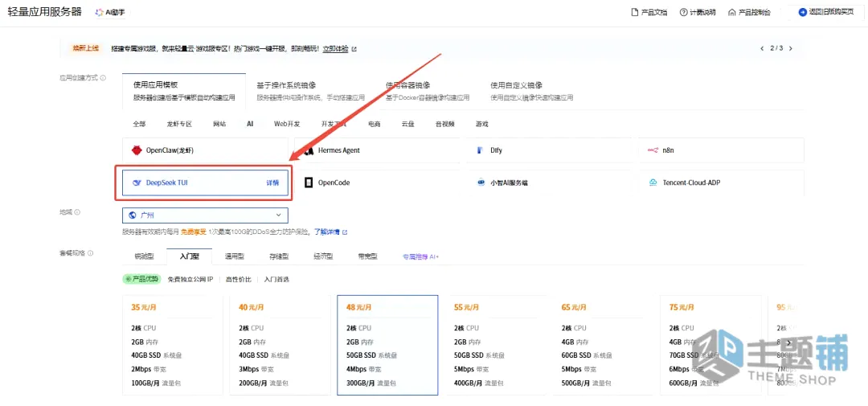Switch to 电商 template category

[375, 124]
